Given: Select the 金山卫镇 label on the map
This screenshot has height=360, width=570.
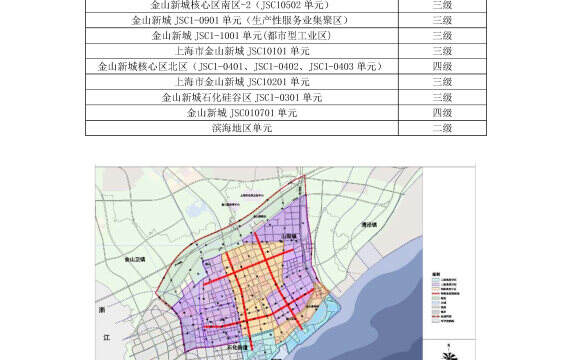Looking at the screenshot, I should click(x=135, y=259).
